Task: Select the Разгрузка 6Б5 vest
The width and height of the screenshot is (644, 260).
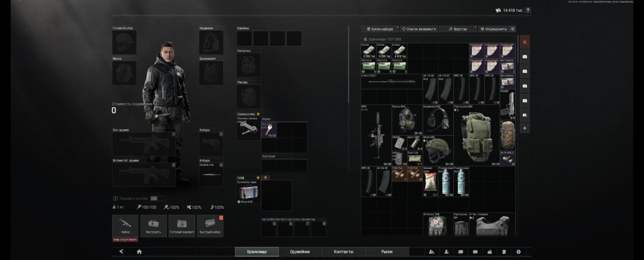Action: (476, 135)
